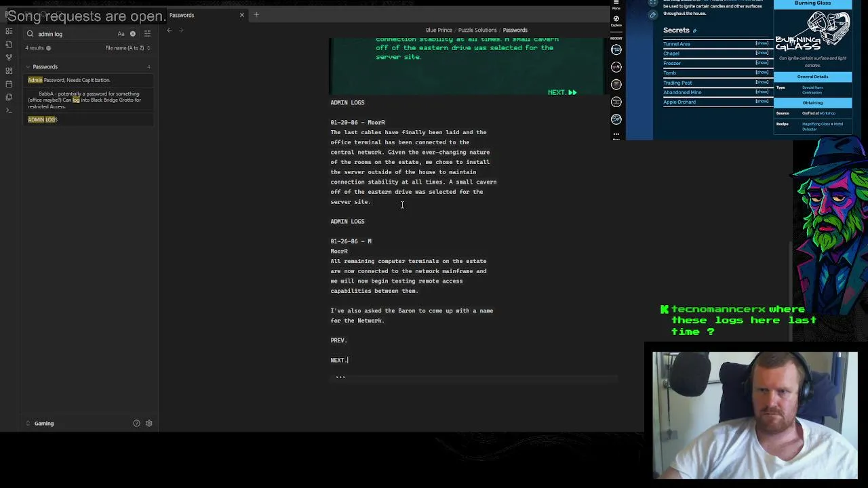Viewport: 868px width, 488px height.
Task: Click NEXT arrows in green terminal image
Action: pos(562,92)
